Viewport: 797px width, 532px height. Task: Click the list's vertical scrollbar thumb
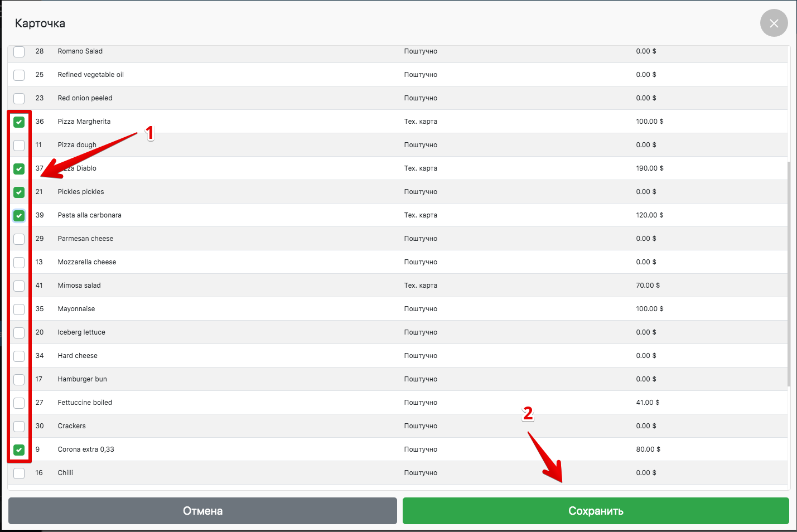[x=789, y=273]
